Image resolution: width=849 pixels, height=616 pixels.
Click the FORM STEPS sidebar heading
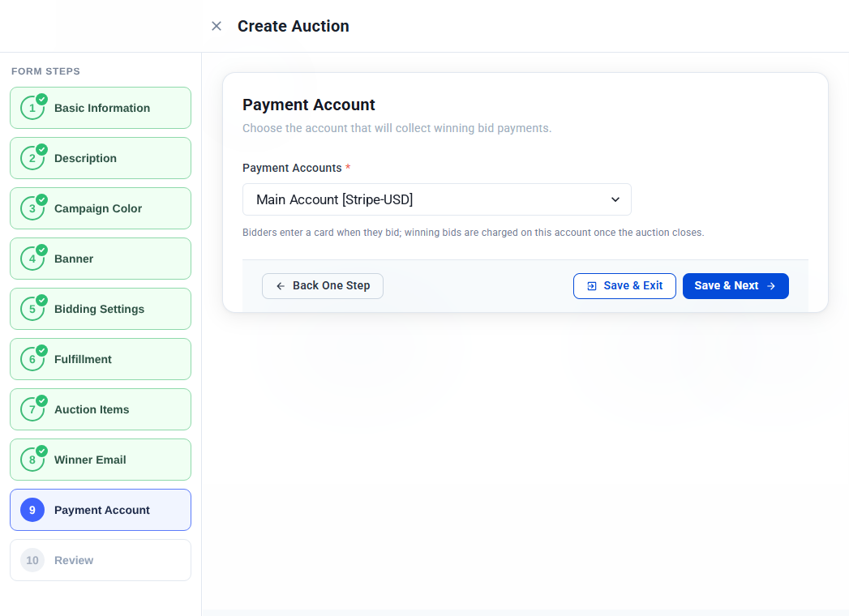point(45,71)
